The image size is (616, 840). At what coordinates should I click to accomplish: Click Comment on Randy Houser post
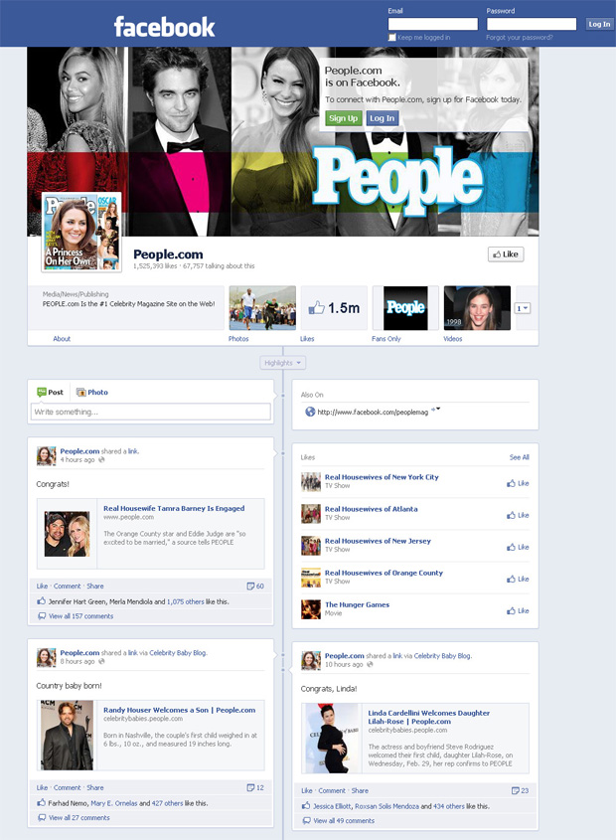[x=67, y=787]
